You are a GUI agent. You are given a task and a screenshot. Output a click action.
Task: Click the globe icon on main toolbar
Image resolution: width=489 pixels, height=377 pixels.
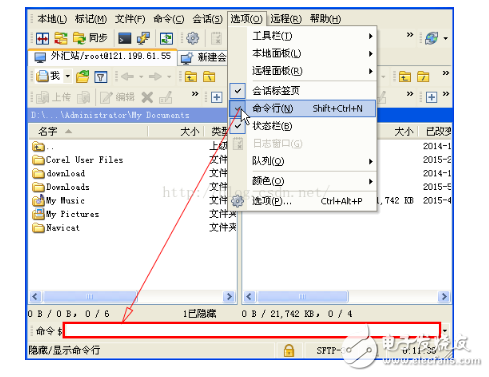[x=431, y=38]
